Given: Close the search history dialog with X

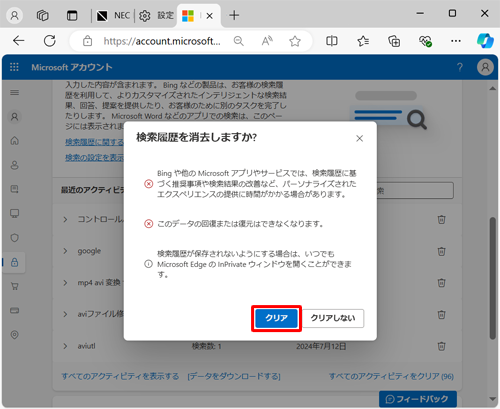Looking at the screenshot, I should [x=359, y=138].
